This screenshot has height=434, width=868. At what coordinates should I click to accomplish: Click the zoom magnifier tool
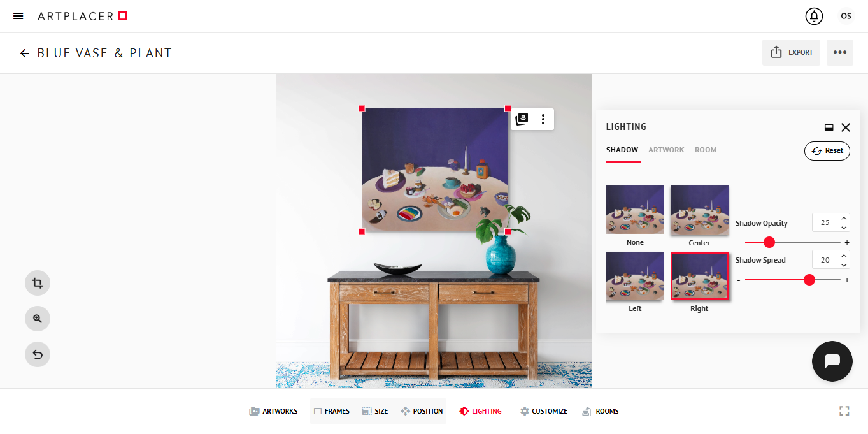click(x=38, y=319)
